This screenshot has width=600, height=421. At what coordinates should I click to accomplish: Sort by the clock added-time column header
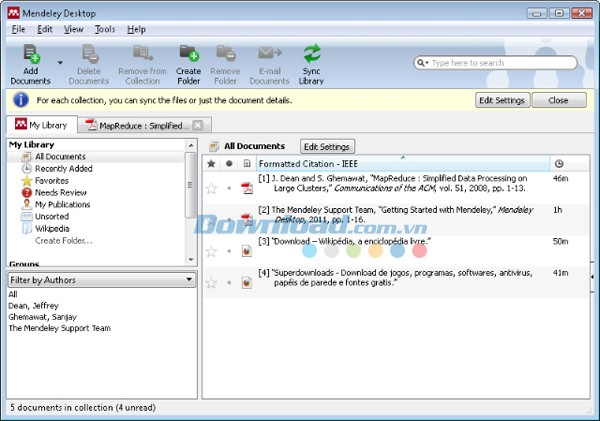[559, 164]
